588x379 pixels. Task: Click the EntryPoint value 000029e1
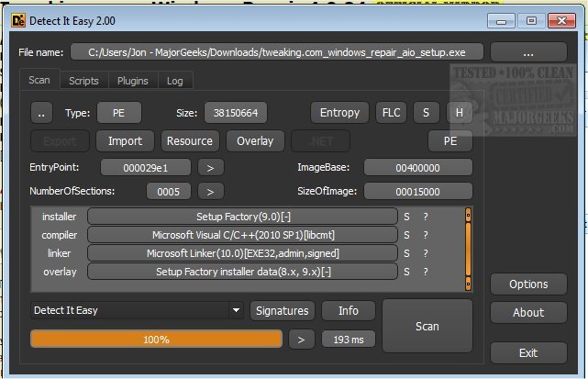pos(146,168)
